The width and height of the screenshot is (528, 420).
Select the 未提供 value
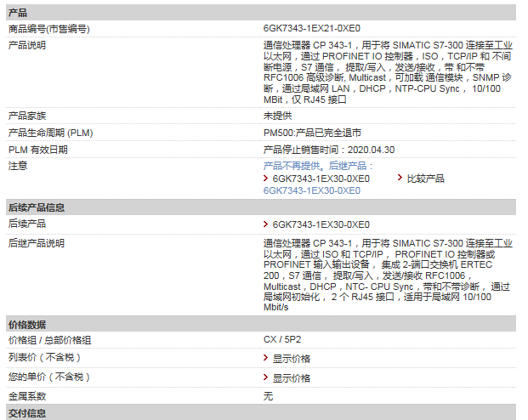click(x=277, y=116)
